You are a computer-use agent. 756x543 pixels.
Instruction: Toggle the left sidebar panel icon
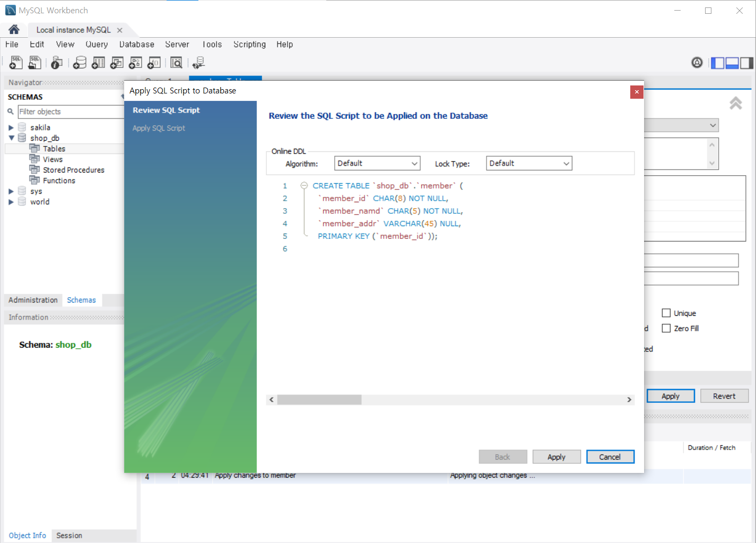(x=717, y=63)
